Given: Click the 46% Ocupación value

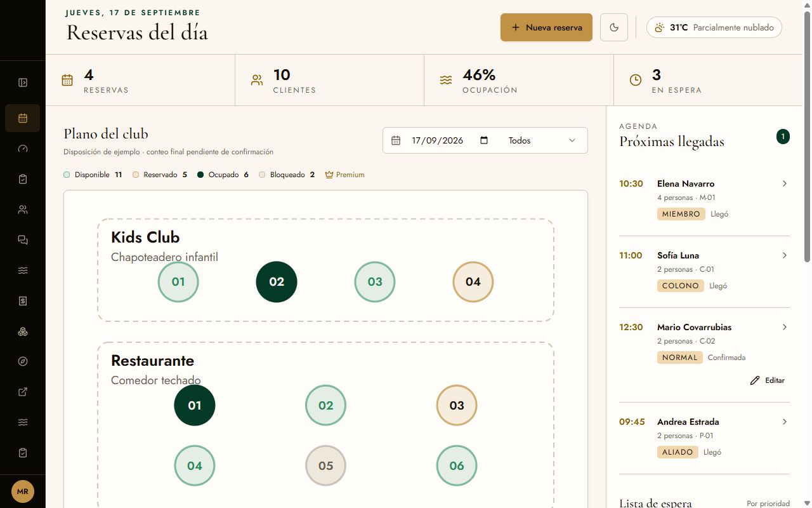Looking at the screenshot, I should (479, 75).
